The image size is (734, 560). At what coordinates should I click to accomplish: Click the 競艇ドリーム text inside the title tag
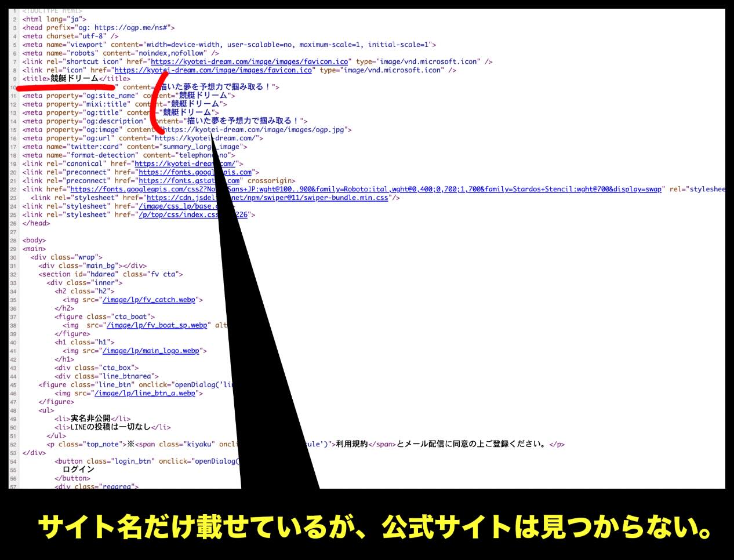[x=74, y=79]
